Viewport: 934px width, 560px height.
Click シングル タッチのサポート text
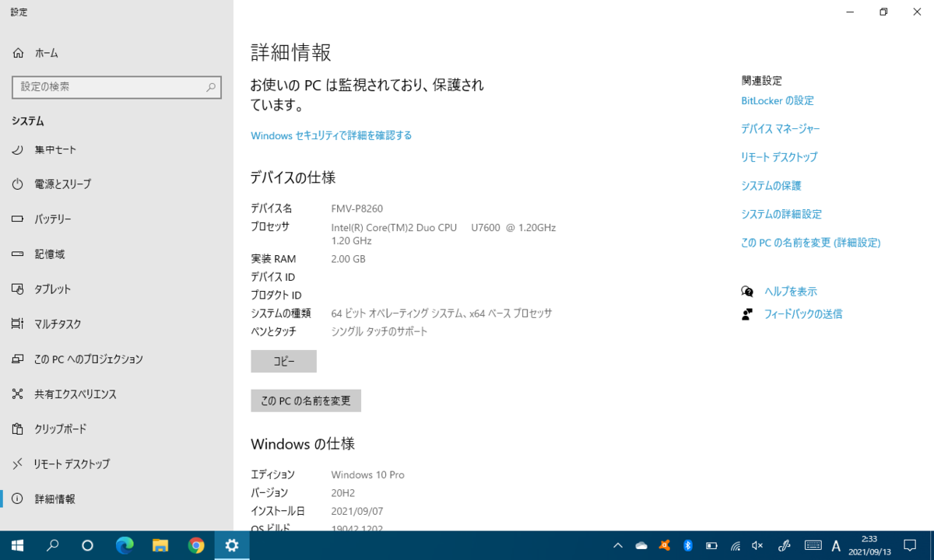(380, 331)
